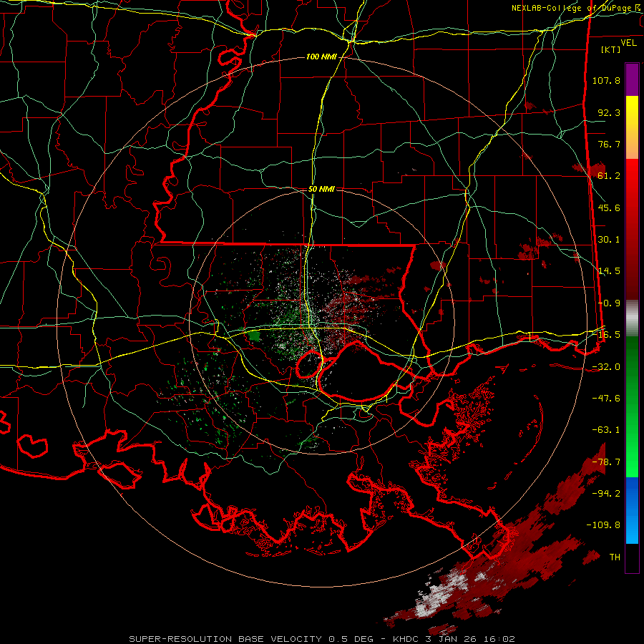Viewport: 644px width, 644px height.
Task: Click the -63.1 velocity scale value
Action: [x=606, y=430]
